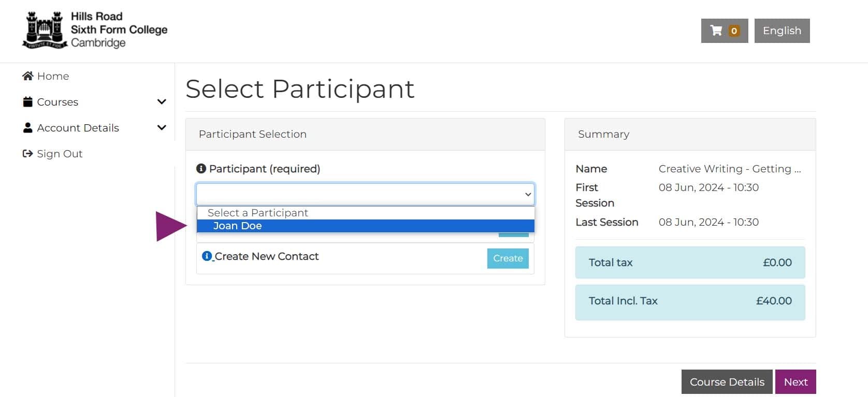This screenshot has width=868, height=397.
Task: Click the Hills Road Sixth Form College logo
Action: click(95, 30)
